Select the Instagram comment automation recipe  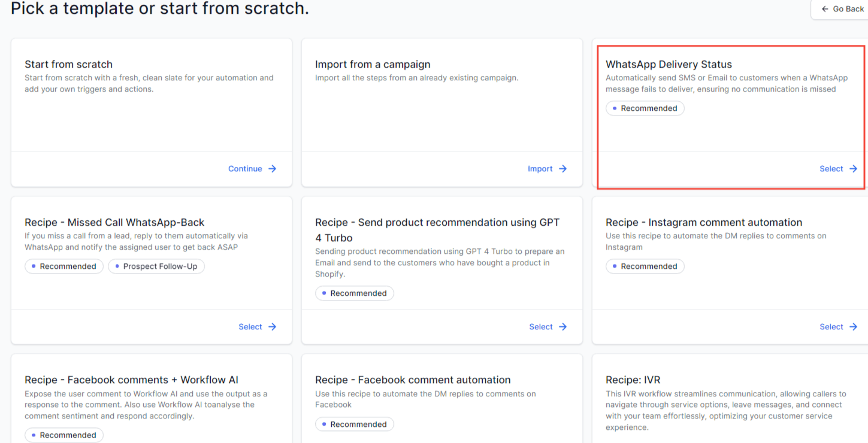coord(831,327)
